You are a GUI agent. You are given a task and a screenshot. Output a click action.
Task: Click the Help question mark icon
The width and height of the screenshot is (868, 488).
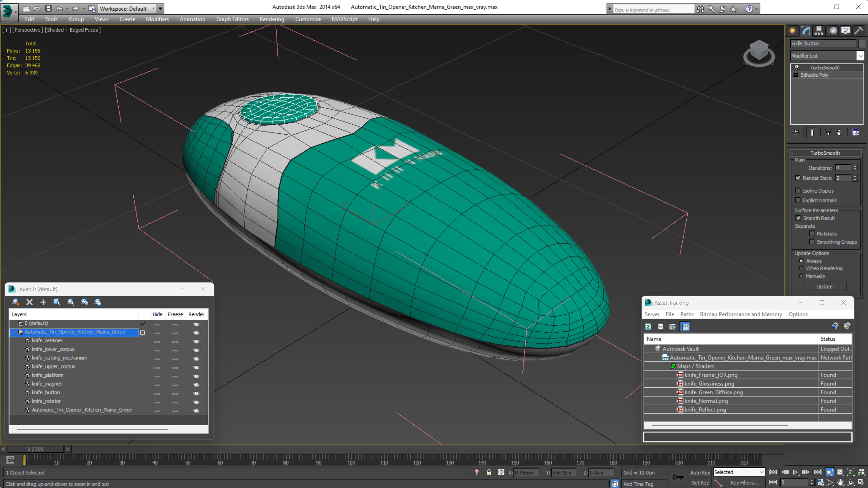pos(749,9)
